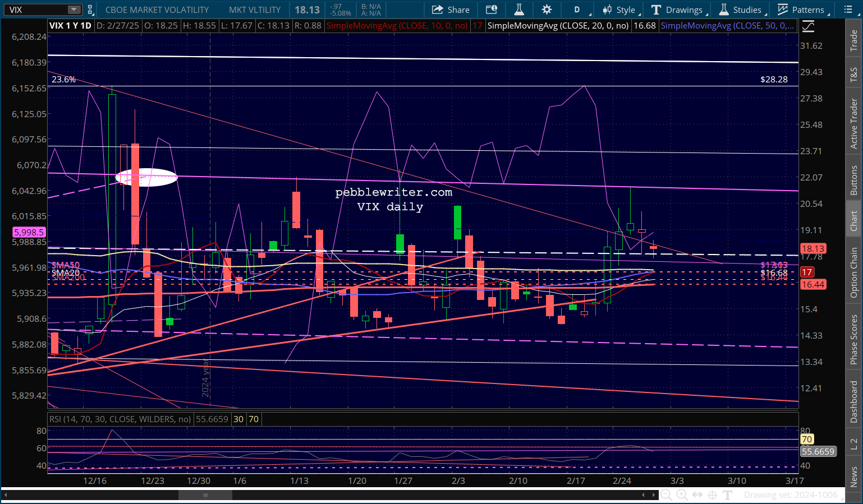This screenshot has height=504, width=863.
Task: Open the VIX symbol dropdown
Action: click(74, 10)
